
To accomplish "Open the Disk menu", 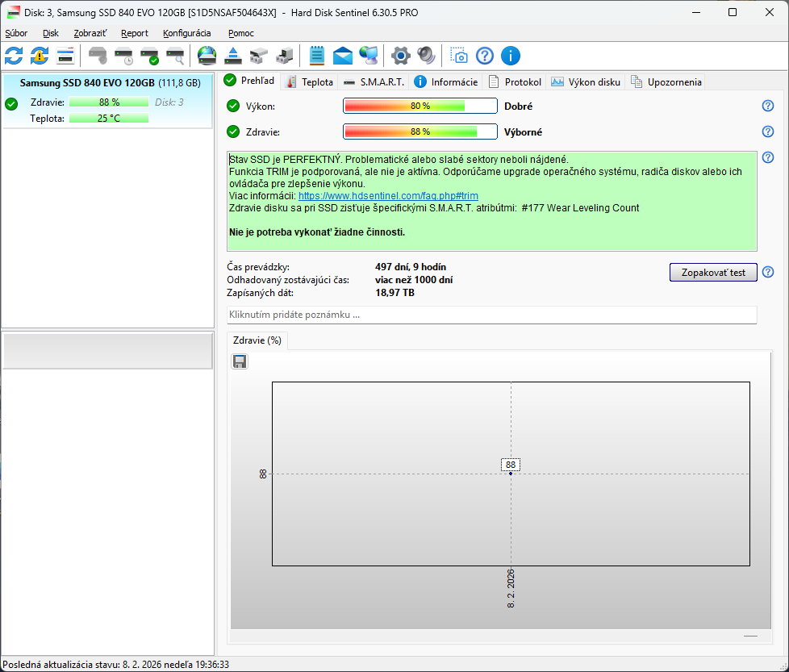I will [x=50, y=33].
